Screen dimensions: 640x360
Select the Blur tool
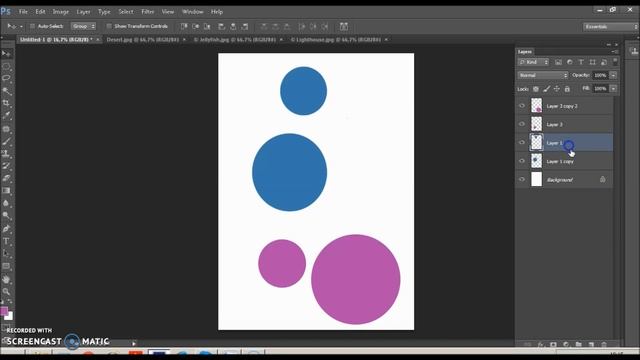(6, 203)
